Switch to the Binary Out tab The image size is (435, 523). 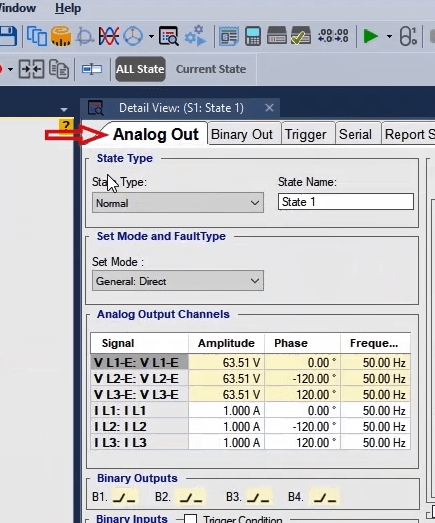[242, 134]
